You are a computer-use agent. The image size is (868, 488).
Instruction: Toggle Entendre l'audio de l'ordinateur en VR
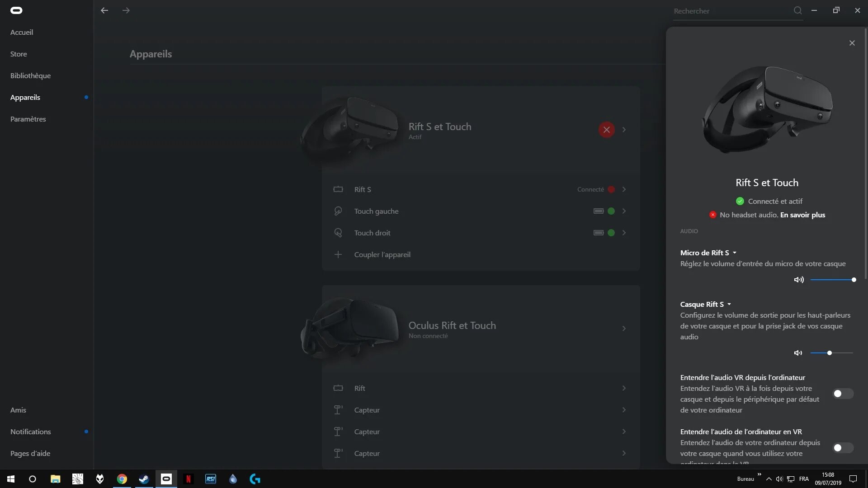[x=843, y=448]
